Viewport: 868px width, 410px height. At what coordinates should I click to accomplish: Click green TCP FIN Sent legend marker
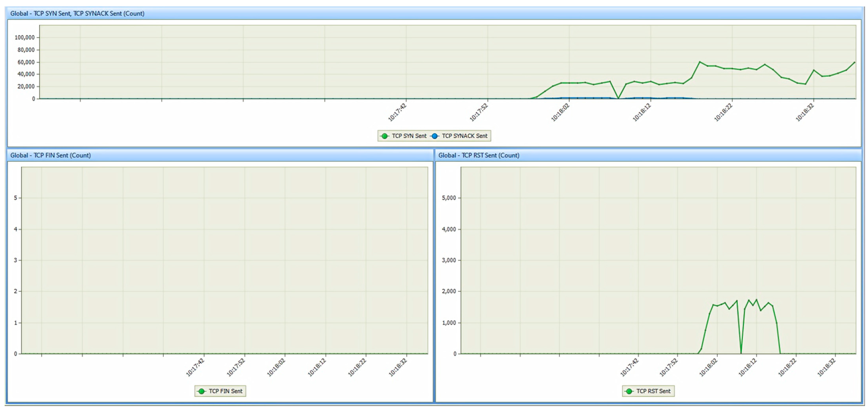pyautogui.click(x=201, y=391)
